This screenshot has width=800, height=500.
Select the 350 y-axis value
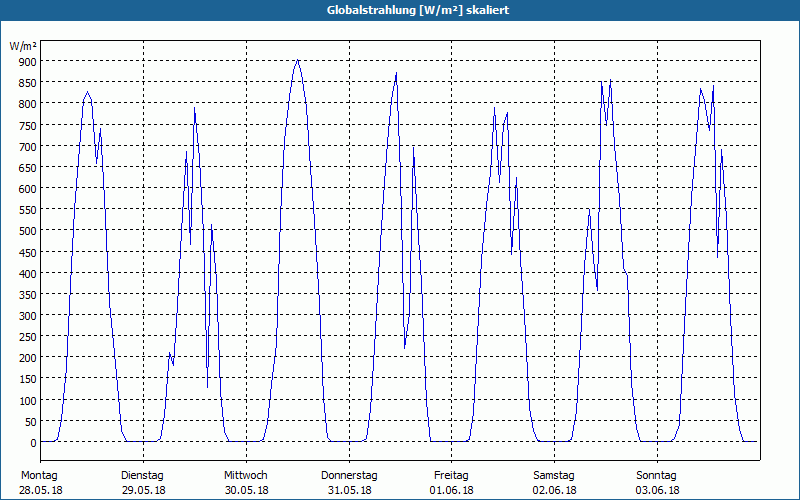point(28,295)
